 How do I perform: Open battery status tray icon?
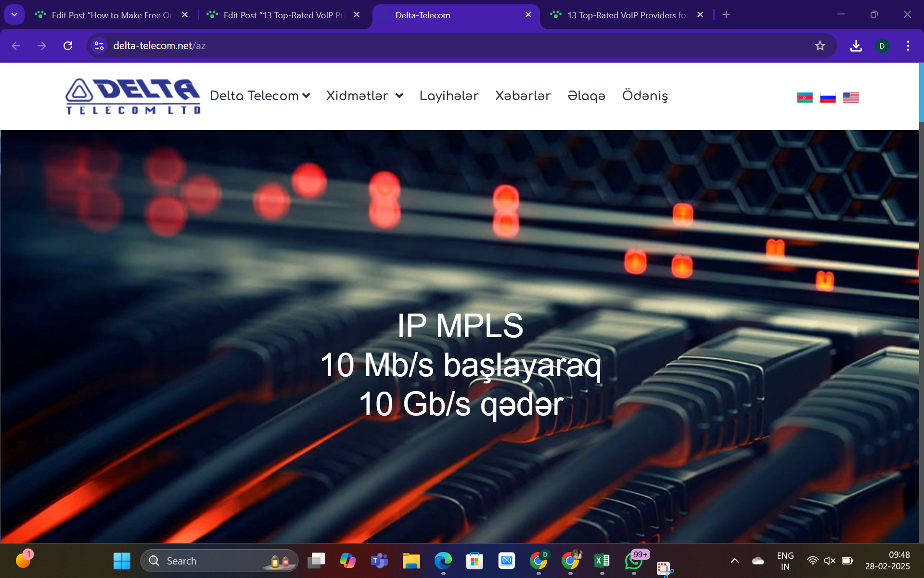click(x=847, y=561)
